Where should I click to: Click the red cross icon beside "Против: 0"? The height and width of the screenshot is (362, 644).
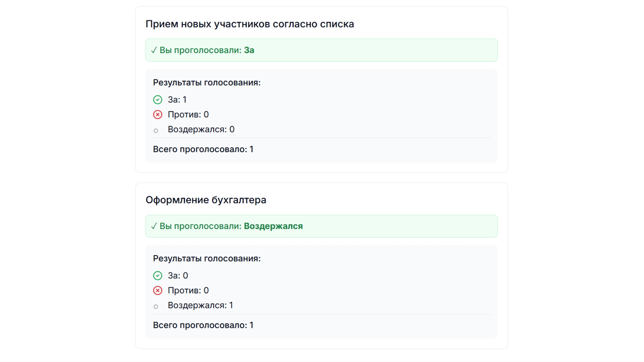coord(158,114)
